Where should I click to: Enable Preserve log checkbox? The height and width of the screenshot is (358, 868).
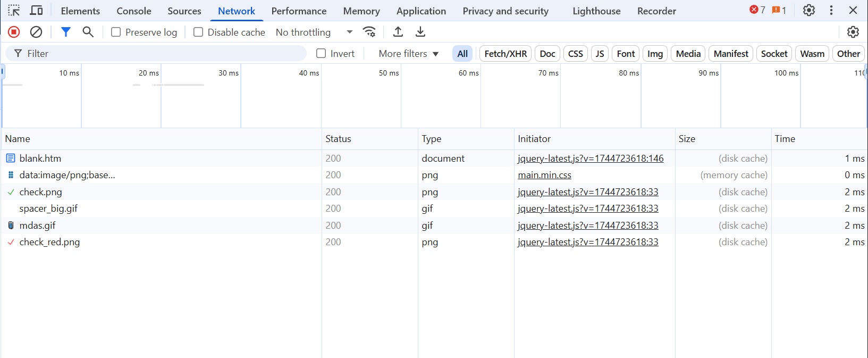pos(116,32)
